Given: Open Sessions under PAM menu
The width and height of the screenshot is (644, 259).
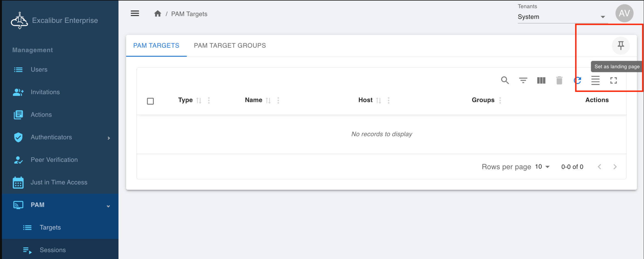Looking at the screenshot, I should [x=53, y=250].
